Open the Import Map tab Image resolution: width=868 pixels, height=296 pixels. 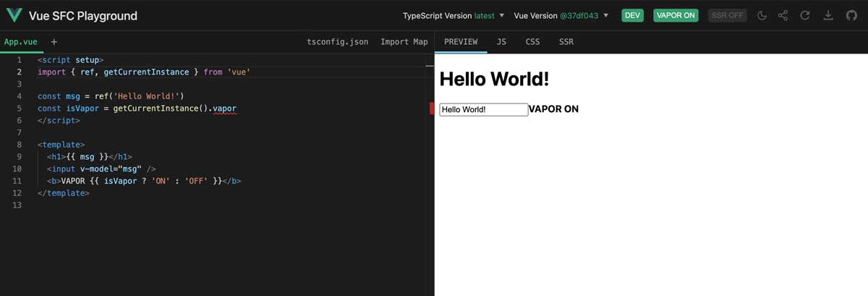[404, 42]
